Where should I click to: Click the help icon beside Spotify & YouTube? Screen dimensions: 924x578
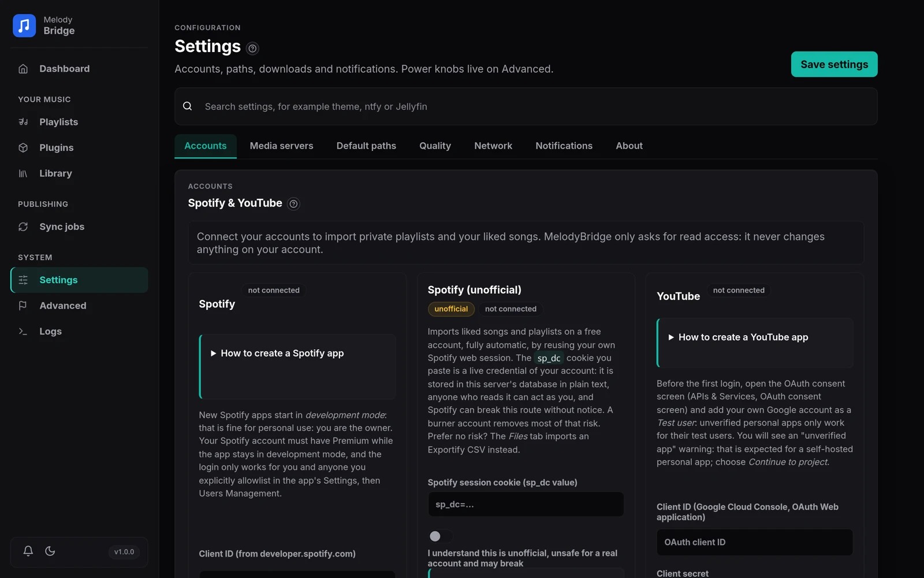point(293,203)
